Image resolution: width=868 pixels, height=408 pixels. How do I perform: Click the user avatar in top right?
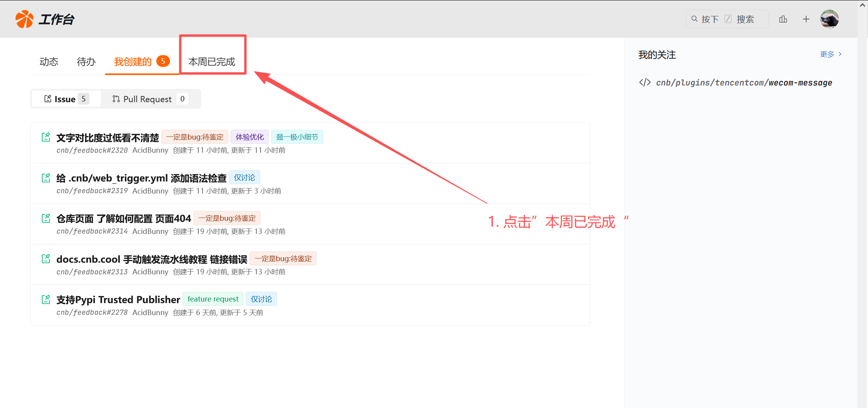(x=829, y=19)
